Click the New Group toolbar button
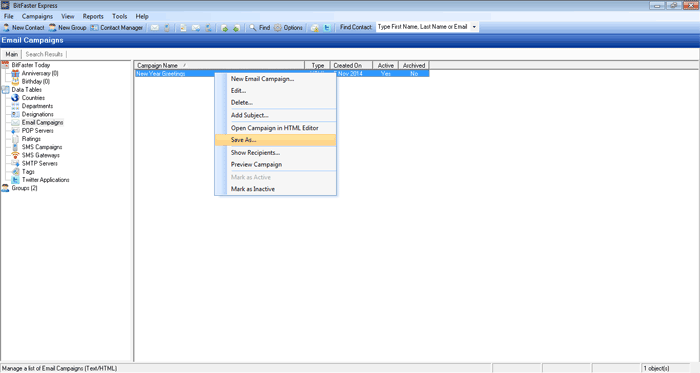Image resolution: width=700 pixels, height=373 pixels. (x=67, y=28)
